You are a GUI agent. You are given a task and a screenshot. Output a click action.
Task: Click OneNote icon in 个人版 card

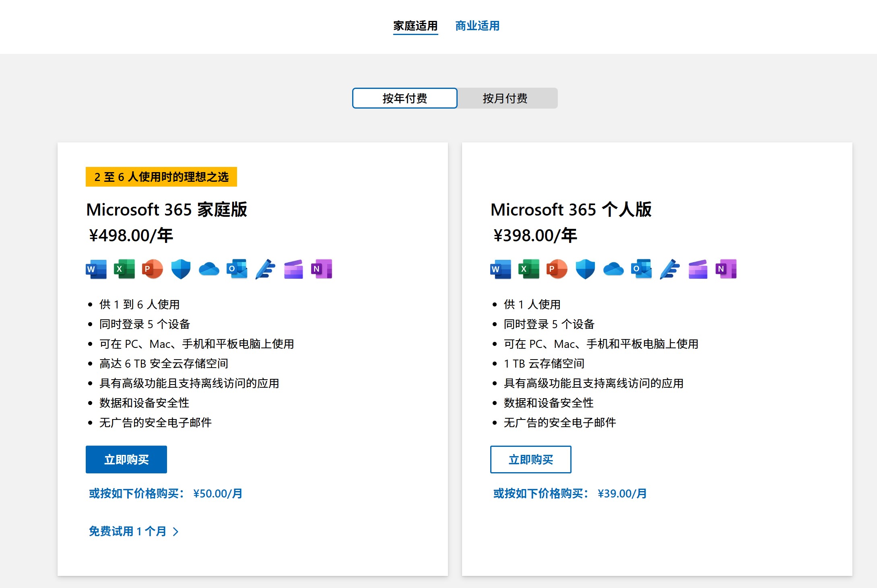[726, 269]
